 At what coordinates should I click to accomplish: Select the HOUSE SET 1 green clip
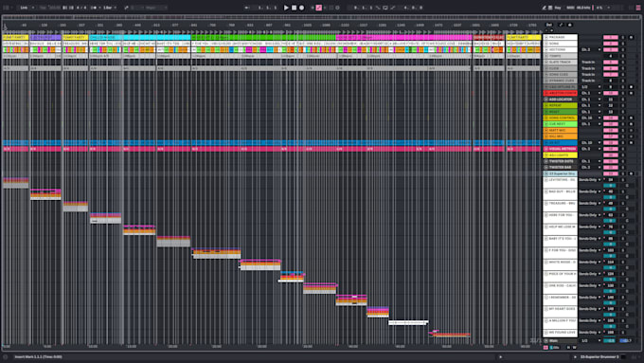(x=263, y=37)
